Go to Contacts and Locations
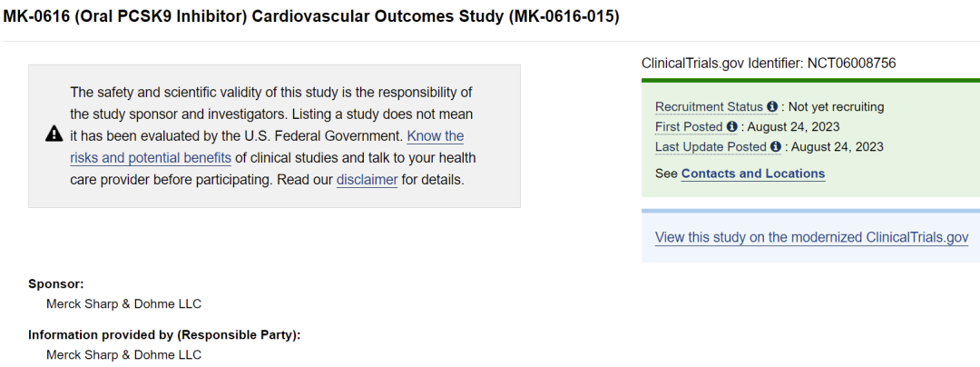Viewport: 980px width, 367px height. coord(753,174)
